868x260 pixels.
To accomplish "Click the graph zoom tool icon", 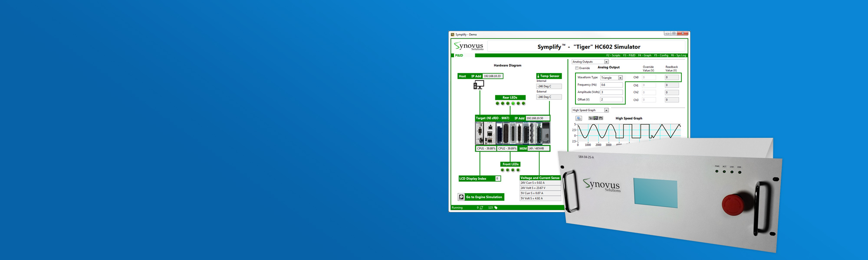I will (x=595, y=118).
